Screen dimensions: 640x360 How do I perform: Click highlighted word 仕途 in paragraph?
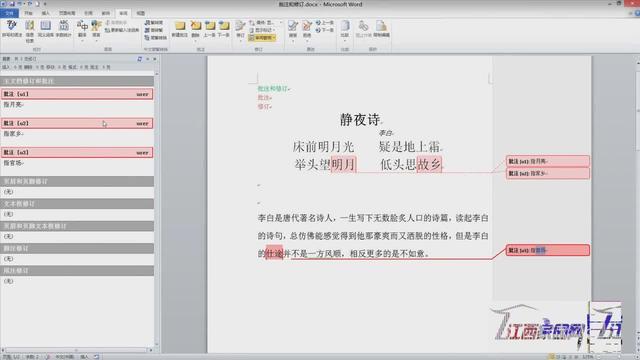(x=274, y=253)
